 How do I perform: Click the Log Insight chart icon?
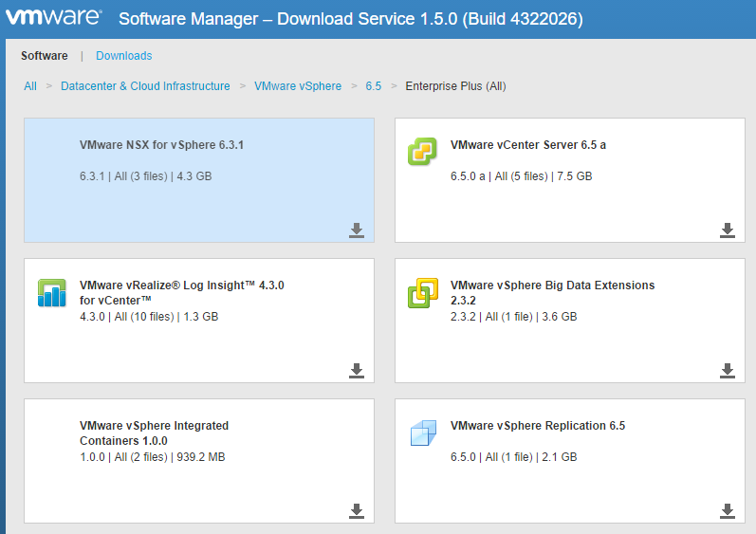tap(51, 292)
